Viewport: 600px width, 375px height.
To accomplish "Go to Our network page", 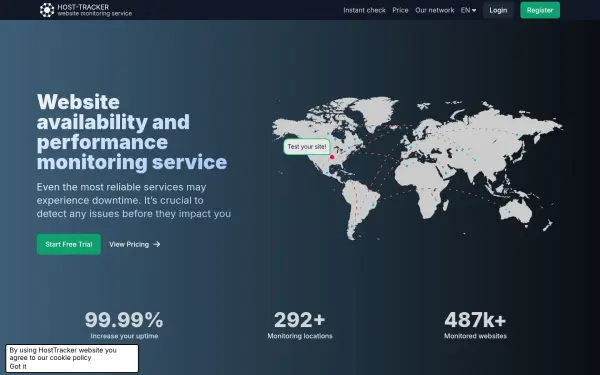I will point(435,10).
